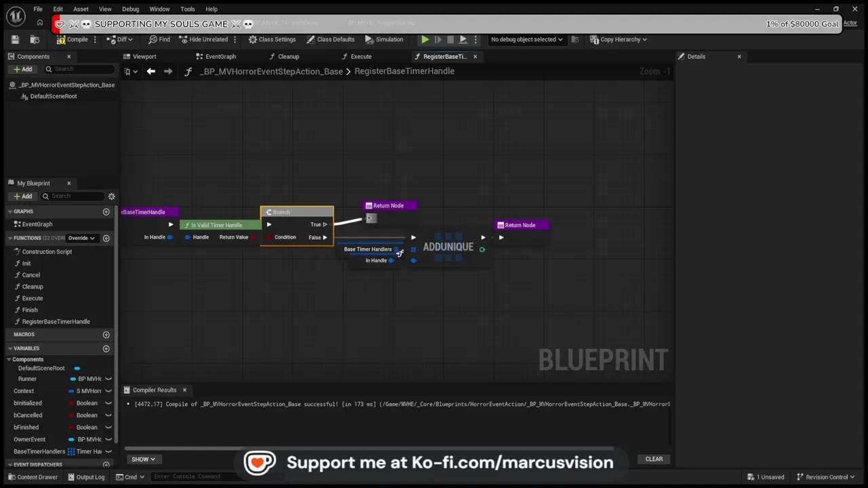This screenshot has height=488, width=868.
Task: Close the RegisterBaseTimerHandle tab
Action: (x=475, y=56)
